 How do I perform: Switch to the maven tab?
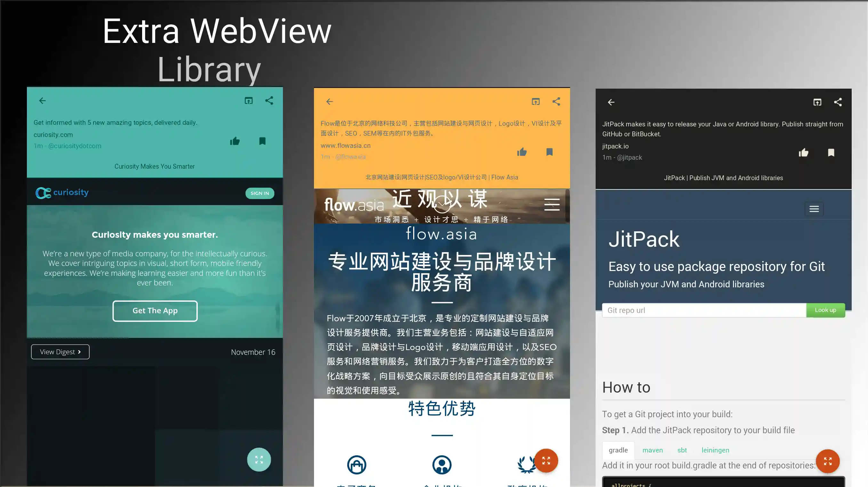click(x=652, y=450)
